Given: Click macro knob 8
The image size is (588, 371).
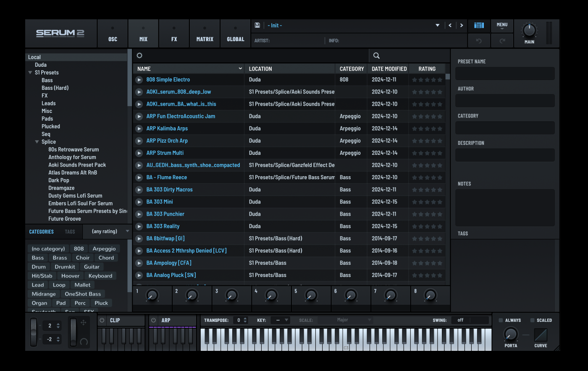Looking at the screenshot, I should pos(430,295).
